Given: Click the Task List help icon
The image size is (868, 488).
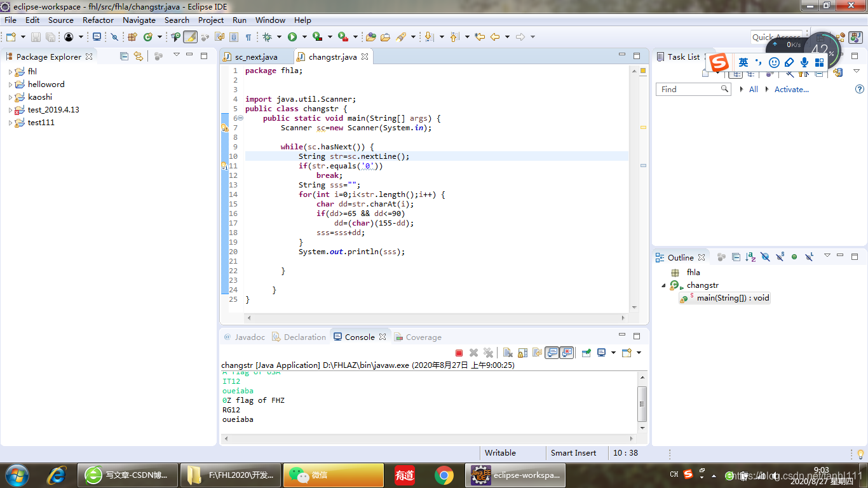Looking at the screenshot, I should coord(859,90).
